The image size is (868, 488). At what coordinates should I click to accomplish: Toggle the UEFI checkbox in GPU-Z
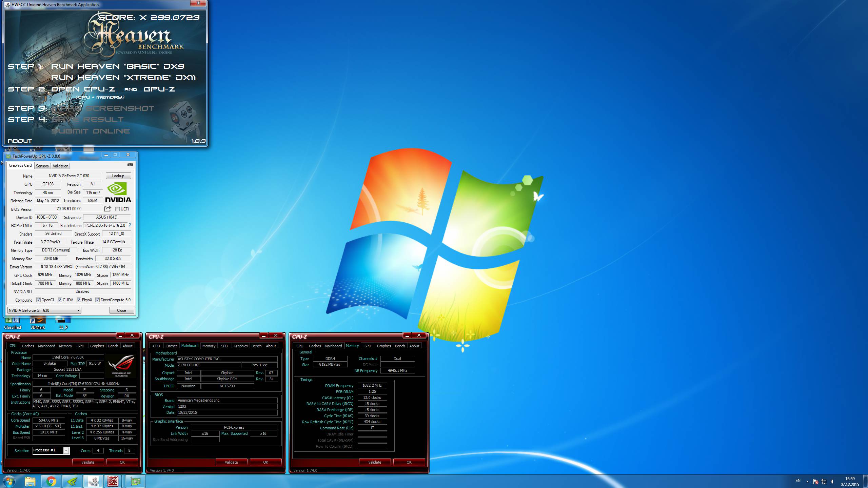(x=117, y=209)
